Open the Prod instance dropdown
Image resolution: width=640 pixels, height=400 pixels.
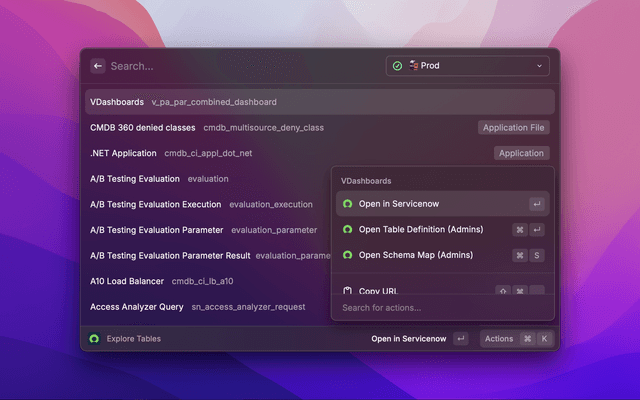pyautogui.click(x=468, y=66)
